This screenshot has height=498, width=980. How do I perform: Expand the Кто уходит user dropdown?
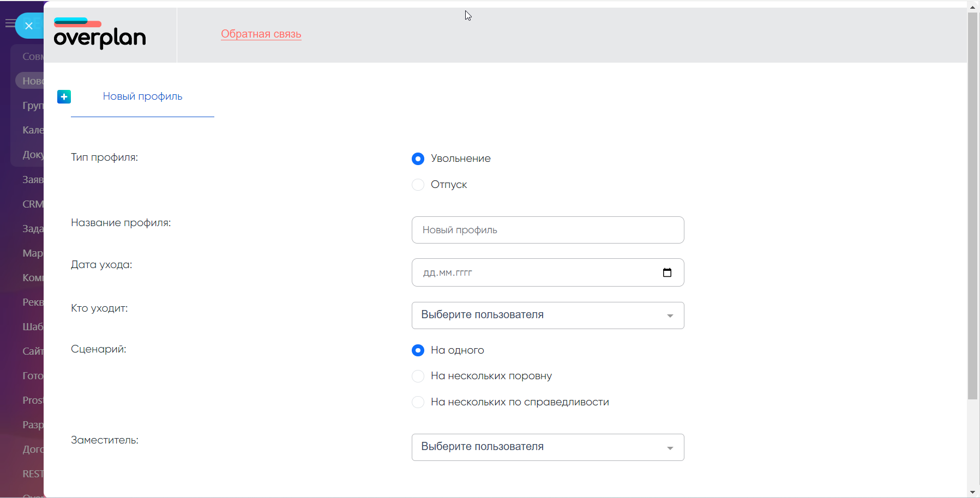click(548, 315)
